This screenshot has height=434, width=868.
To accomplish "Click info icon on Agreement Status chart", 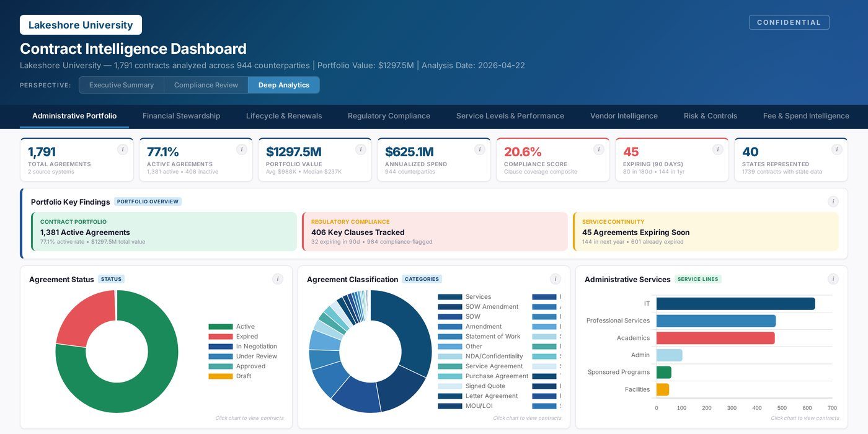I will [278, 279].
